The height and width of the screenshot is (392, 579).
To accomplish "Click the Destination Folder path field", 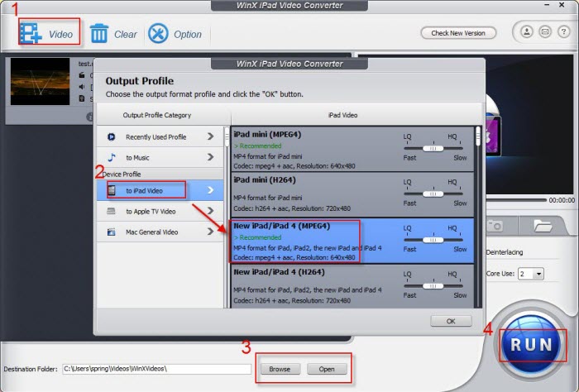I will point(157,369).
